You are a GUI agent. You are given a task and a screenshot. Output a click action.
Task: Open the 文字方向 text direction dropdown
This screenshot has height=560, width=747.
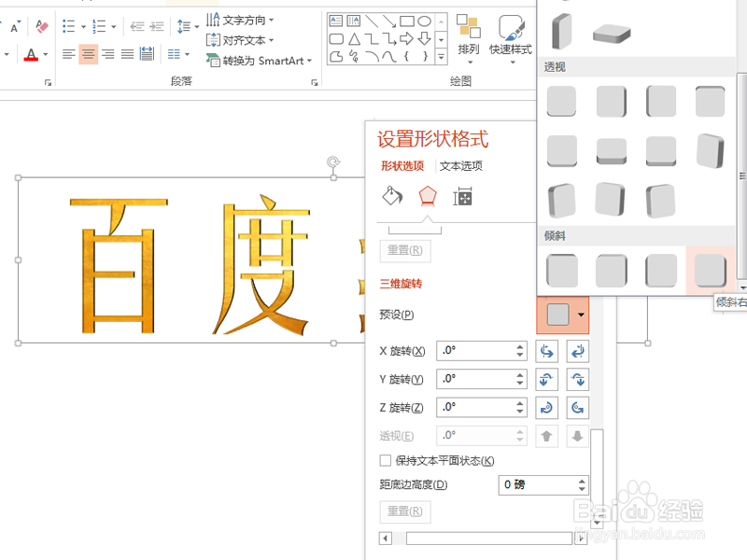pyautogui.click(x=240, y=20)
